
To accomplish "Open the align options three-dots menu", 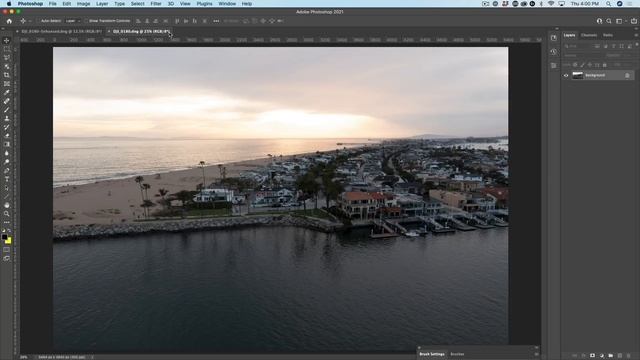I will (216, 21).
